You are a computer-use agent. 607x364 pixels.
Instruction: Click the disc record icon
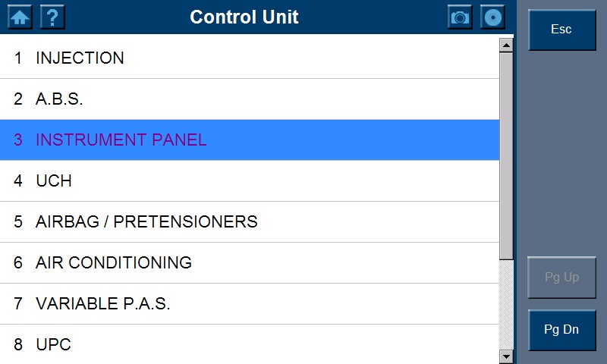click(x=492, y=17)
